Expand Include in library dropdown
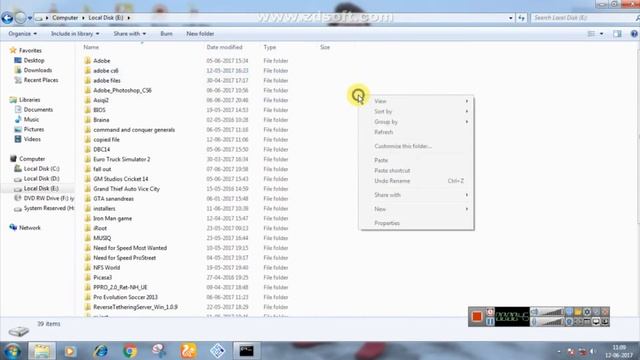The height and width of the screenshot is (360, 640). [x=75, y=34]
